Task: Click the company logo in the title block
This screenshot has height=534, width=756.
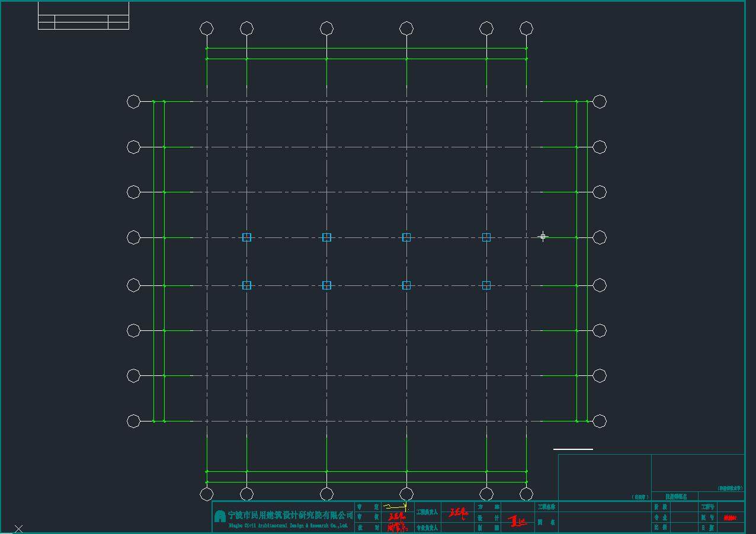Action: pos(220,516)
